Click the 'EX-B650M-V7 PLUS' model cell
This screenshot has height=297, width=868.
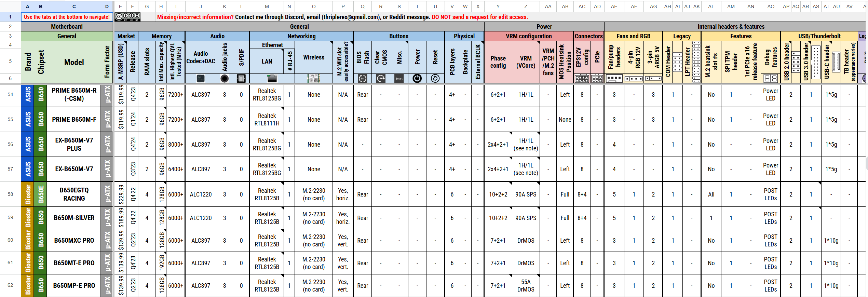point(74,144)
